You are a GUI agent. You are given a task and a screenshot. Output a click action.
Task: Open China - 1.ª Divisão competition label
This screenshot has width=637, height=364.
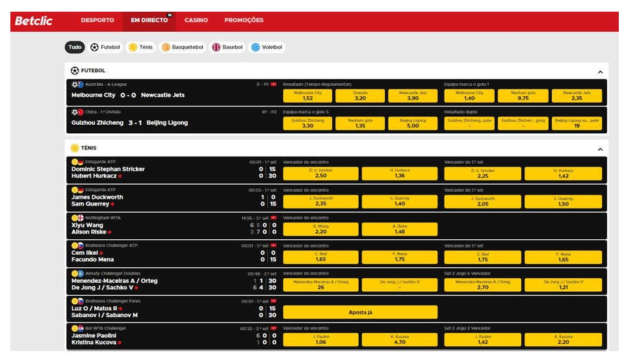103,112
